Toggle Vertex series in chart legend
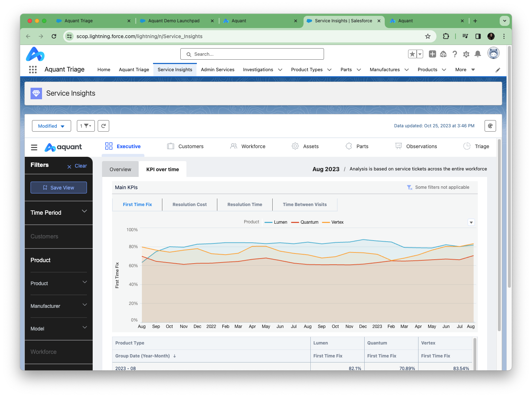The image size is (532, 397). [x=333, y=222]
